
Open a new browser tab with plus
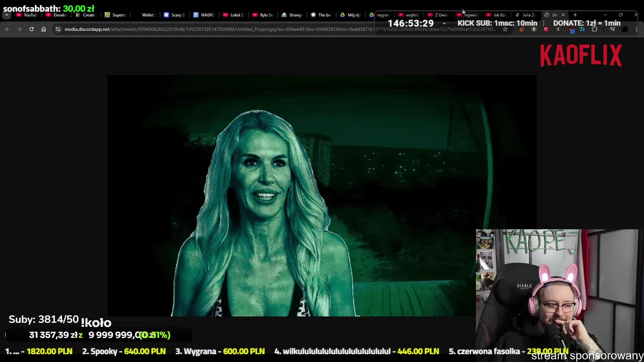coord(575,15)
